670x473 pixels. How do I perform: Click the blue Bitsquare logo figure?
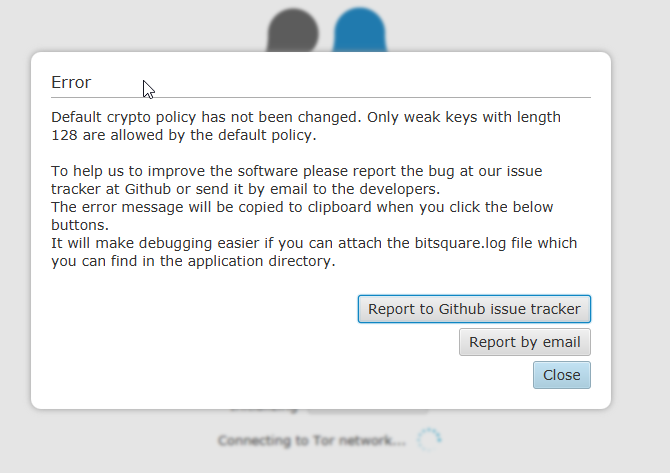click(x=360, y=30)
